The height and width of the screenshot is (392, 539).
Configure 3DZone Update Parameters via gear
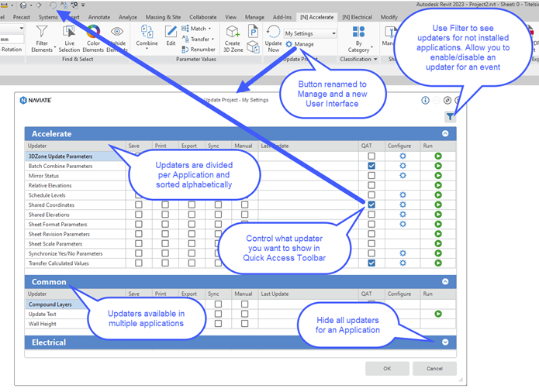point(403,156)
